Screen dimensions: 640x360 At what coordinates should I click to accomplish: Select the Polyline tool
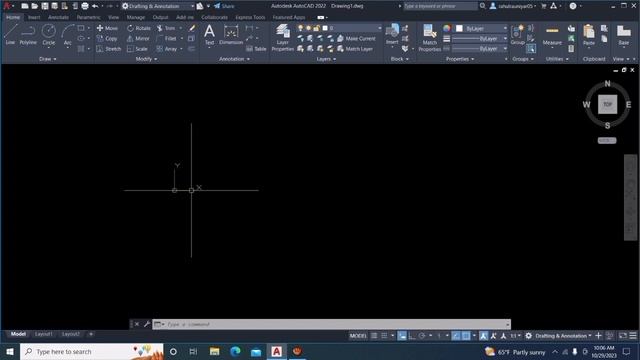coord(28,34)
